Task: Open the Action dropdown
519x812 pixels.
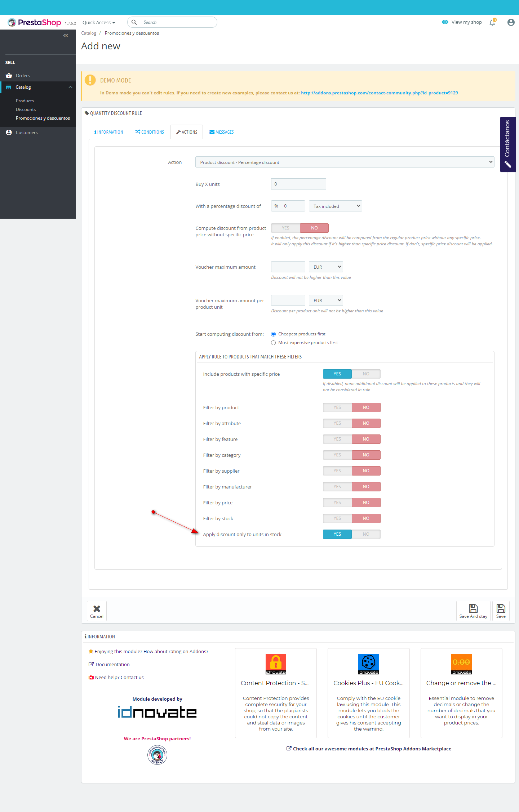Action: click(x=345, y=162)
